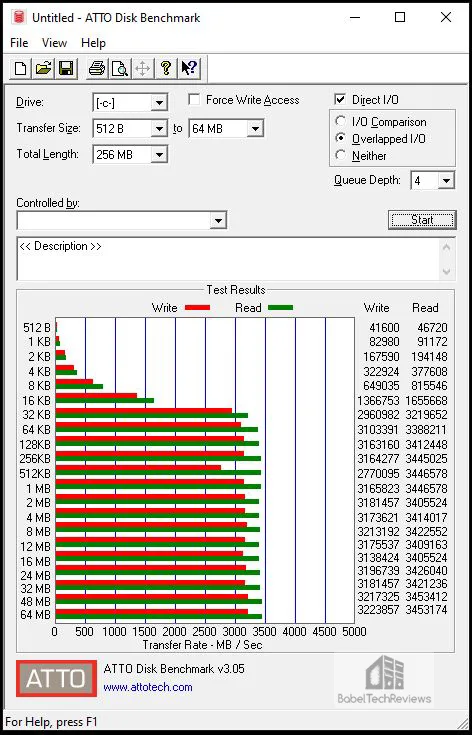
Task: Click the Start button
Action: click(422, 220)
